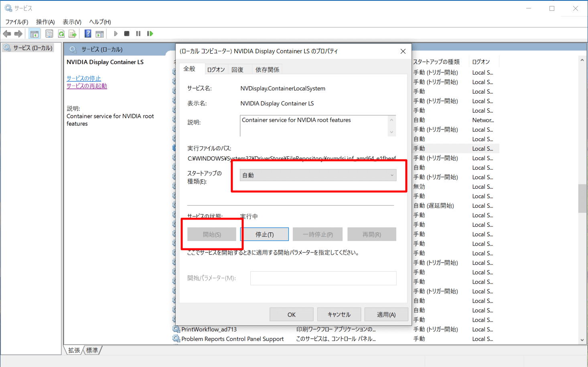
Task: Click the 停止 button
Action: click(x=264, y=234)
